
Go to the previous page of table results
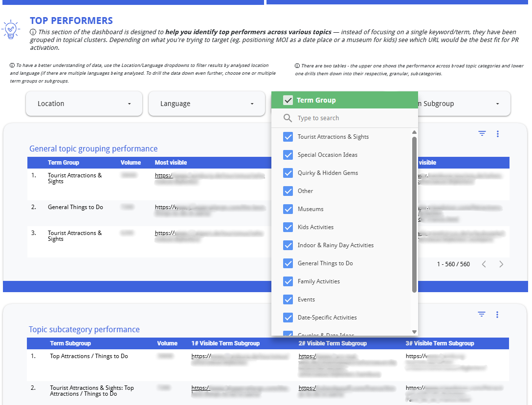coord(484,264)
